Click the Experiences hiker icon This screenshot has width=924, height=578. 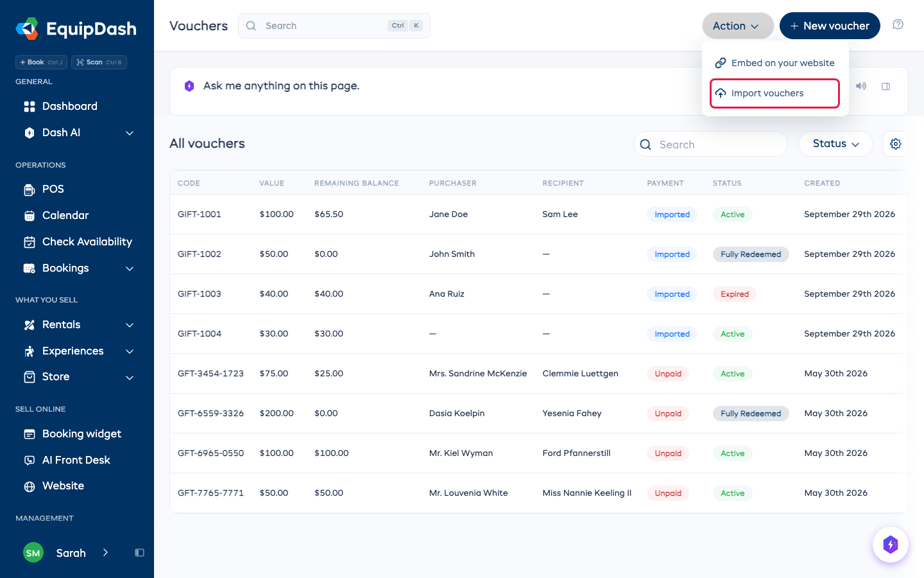coord(30,351)
